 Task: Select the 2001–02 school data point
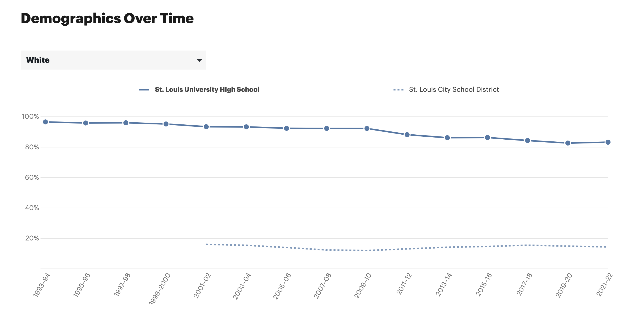coord(206,127)
